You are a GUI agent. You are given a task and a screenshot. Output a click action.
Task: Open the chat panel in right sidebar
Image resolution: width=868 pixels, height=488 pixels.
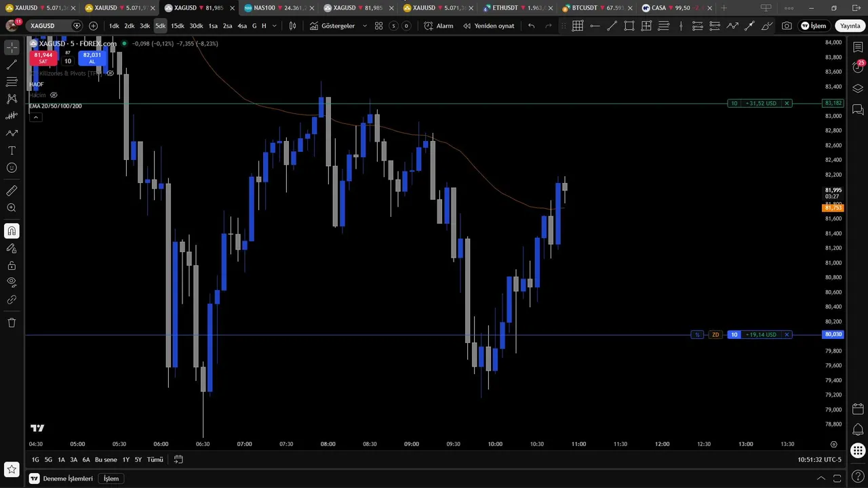point(858,110)
